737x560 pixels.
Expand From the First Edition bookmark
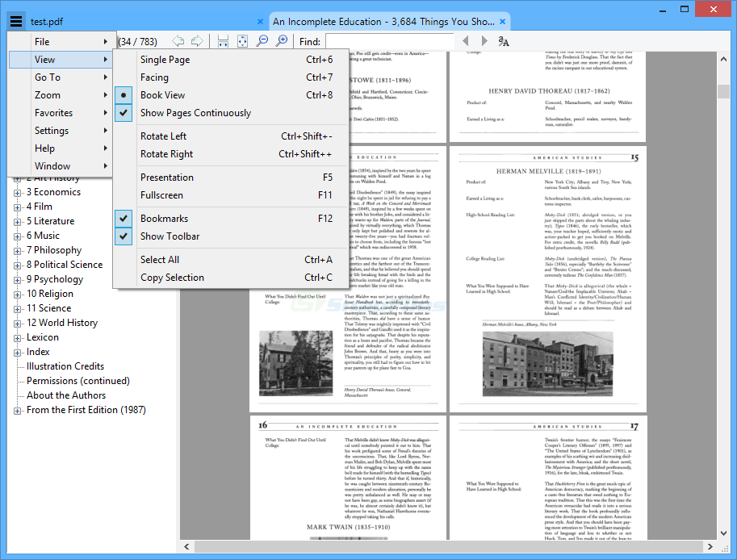point(17,411)
